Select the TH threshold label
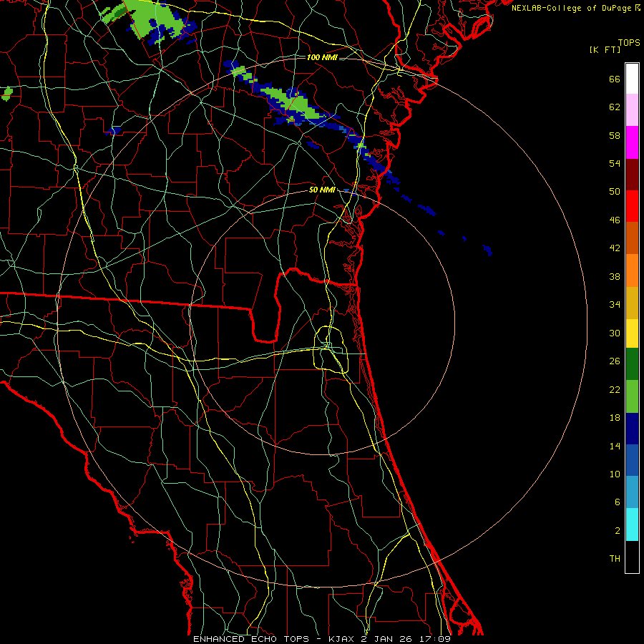This screenshot has height=644, width=644. coord(615,559)
